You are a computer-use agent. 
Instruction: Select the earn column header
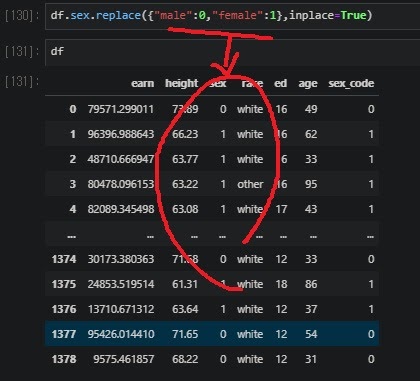coord(143,83)
